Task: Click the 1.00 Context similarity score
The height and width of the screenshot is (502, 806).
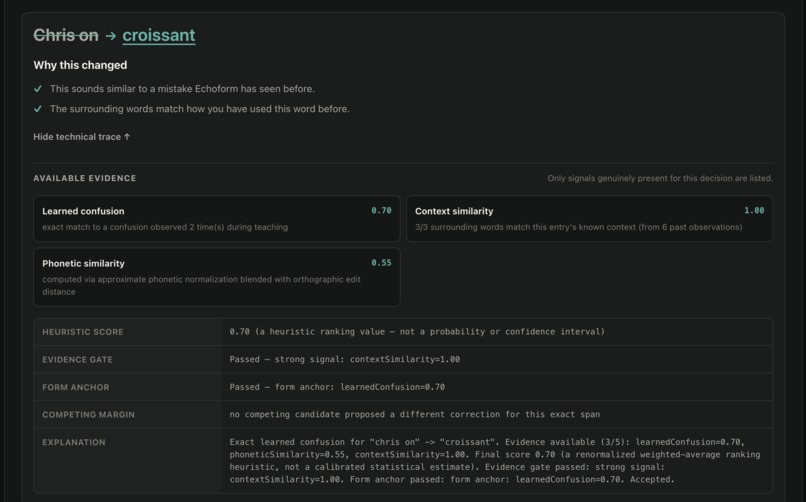Action: click(754, 211)
